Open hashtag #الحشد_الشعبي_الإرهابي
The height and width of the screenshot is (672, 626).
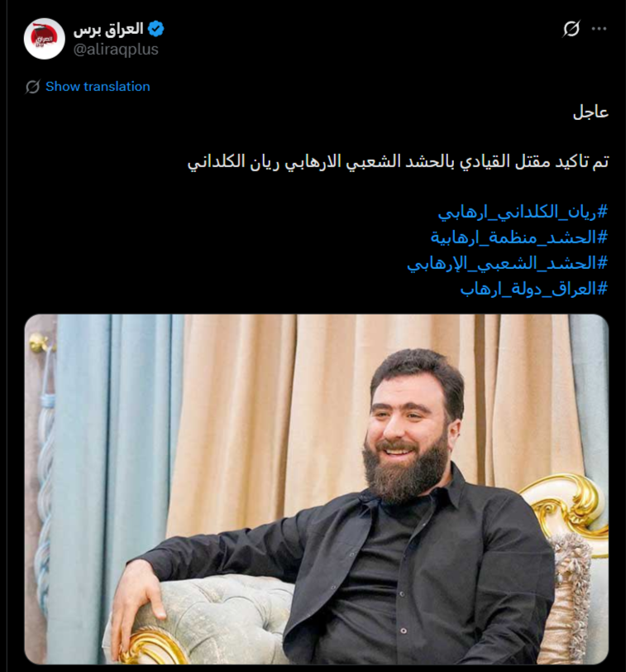click(508, 263)
